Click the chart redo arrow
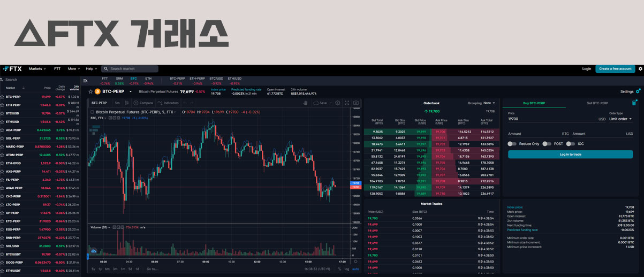The image size is (644, 277). click(x=192, y=103)
